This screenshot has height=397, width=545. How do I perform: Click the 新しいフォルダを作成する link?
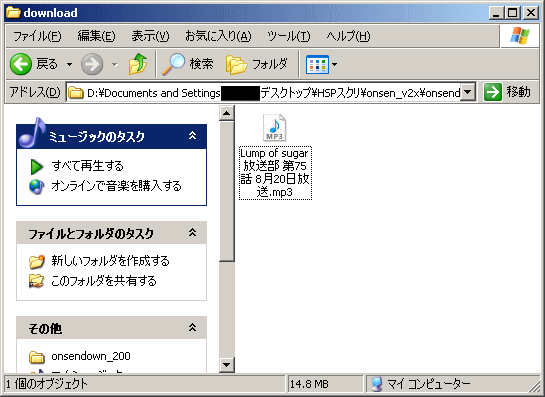pos(111,261)
